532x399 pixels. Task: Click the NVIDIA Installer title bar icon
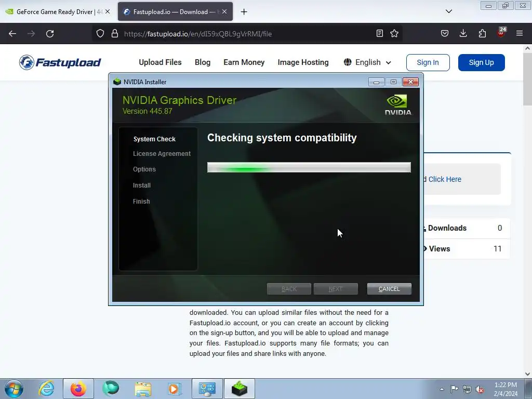117,82
